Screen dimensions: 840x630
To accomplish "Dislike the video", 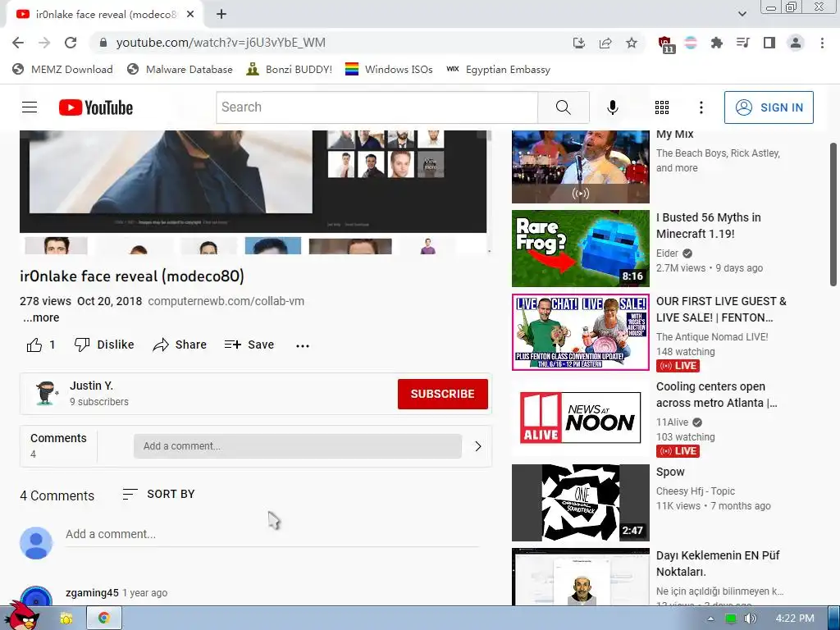I will point(104,345).
